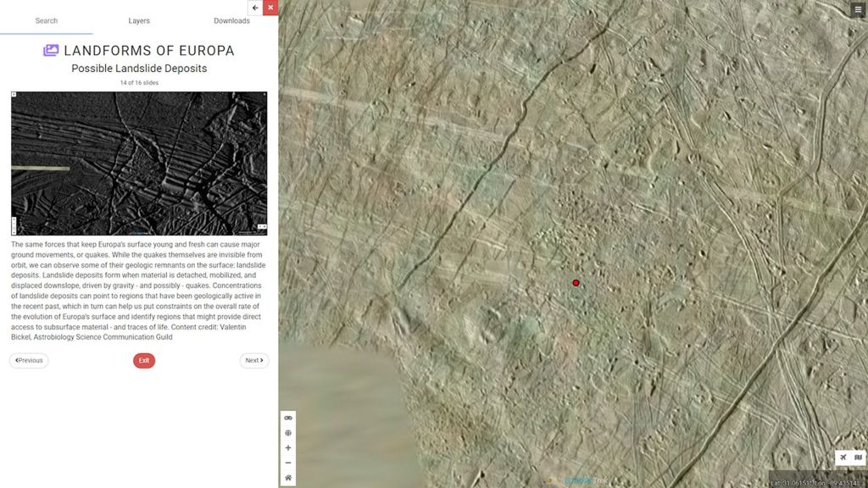
Task: Click the landslide deposits preview image
Action: click(x=139, y=164)
